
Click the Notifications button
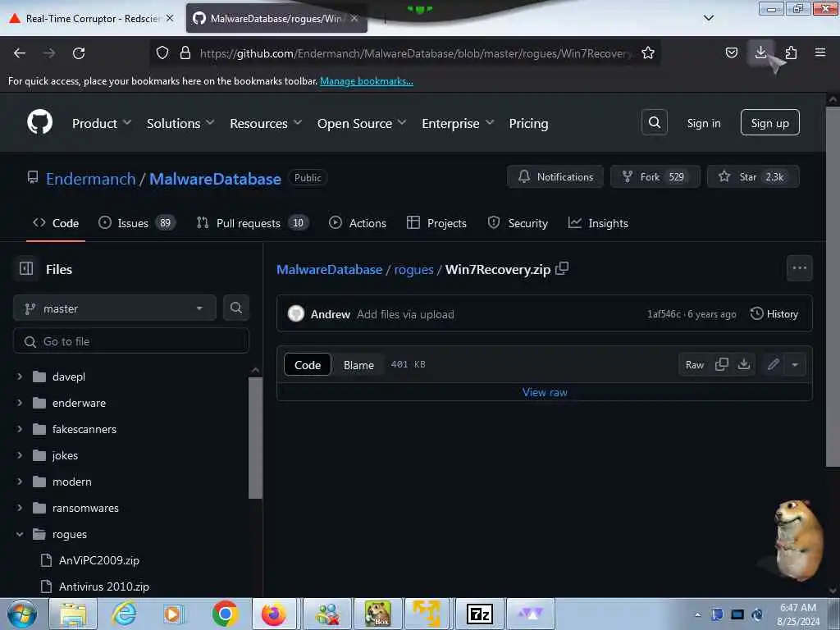(x=555, y=176)
